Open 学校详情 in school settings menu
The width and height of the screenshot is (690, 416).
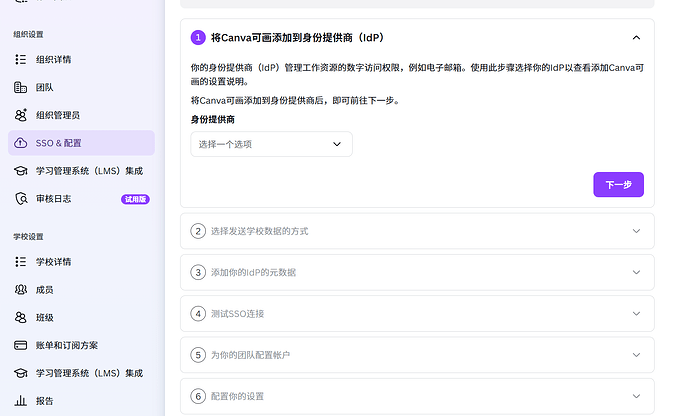tap(81, 262)
